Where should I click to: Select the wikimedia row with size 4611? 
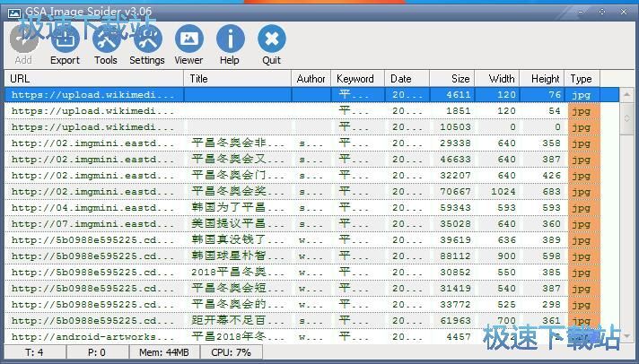[x=311, y=95]
